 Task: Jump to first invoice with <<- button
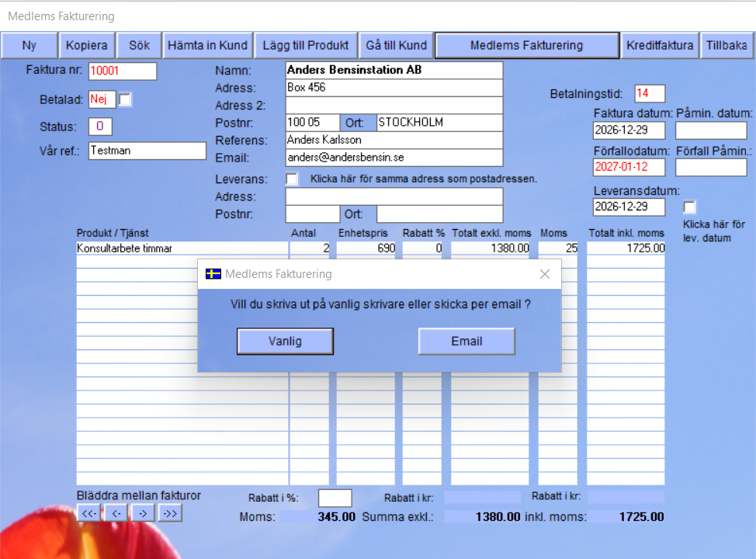point(89,513)
